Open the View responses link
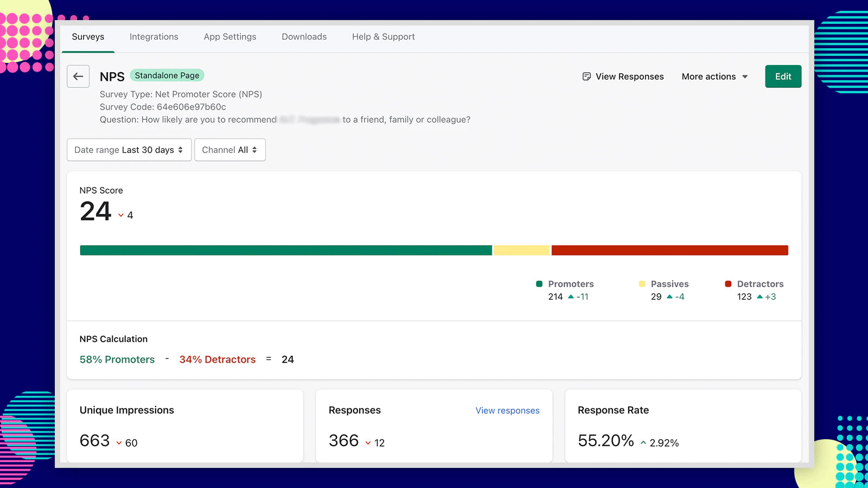The height and width of the screenshot is (488, 868). click(x=507, y=410)
